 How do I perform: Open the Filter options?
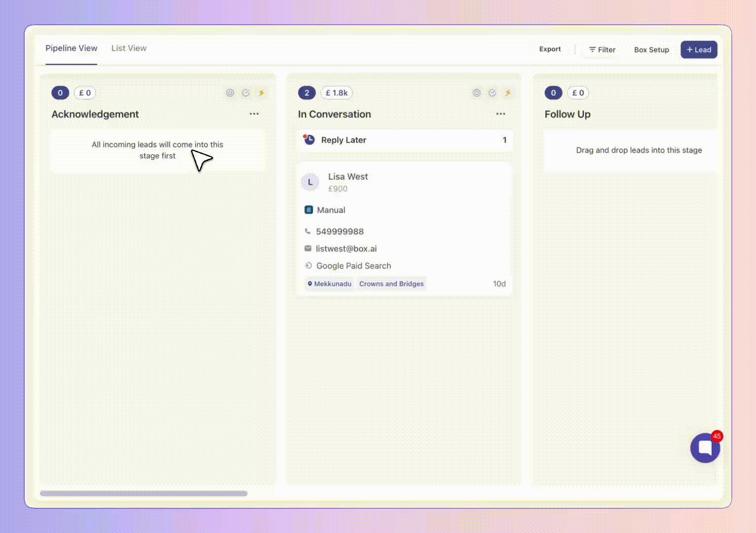click(x=602, y=50)
